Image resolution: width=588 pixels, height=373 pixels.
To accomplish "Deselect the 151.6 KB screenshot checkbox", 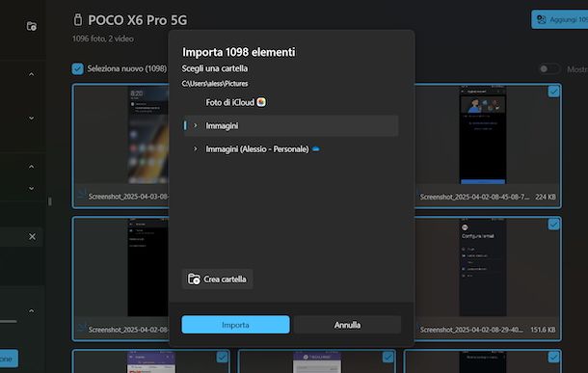I will (553, 225).
